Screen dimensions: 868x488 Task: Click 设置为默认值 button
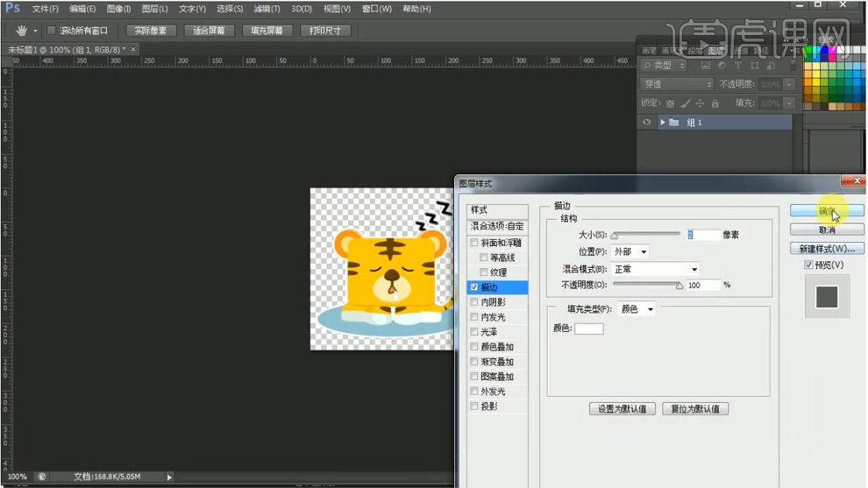(623, 409)
